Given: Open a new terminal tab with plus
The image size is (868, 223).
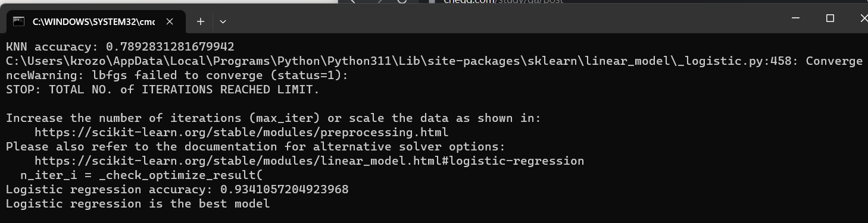Looking at the screenshot, I should (201, 21).
